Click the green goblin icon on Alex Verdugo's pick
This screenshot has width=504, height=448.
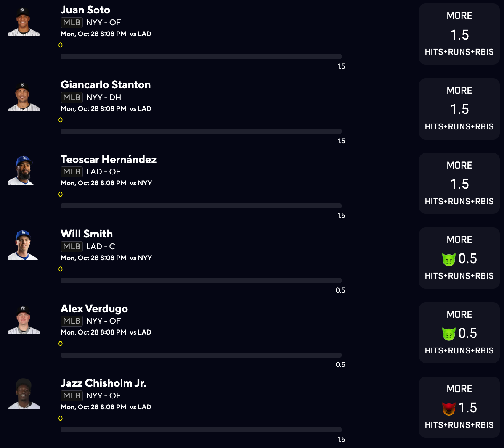449,334
